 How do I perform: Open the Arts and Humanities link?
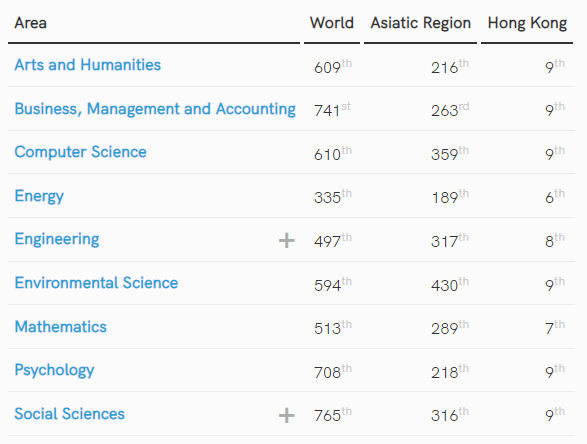point(88,65)
